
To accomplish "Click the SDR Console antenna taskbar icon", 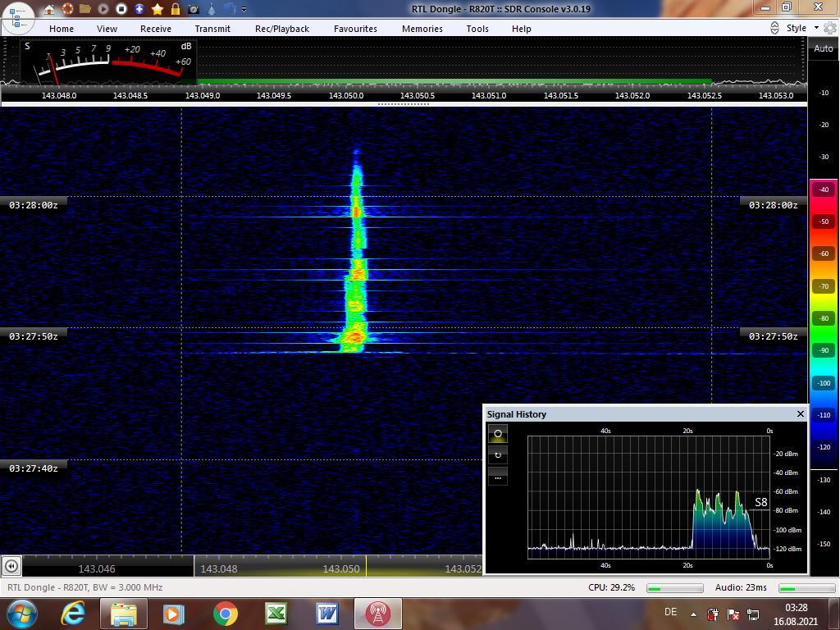I will [x=377, y=614].
